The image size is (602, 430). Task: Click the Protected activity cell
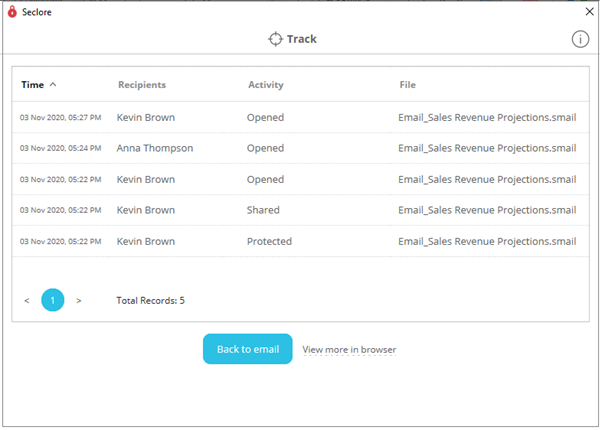click(x=269, y=241)
